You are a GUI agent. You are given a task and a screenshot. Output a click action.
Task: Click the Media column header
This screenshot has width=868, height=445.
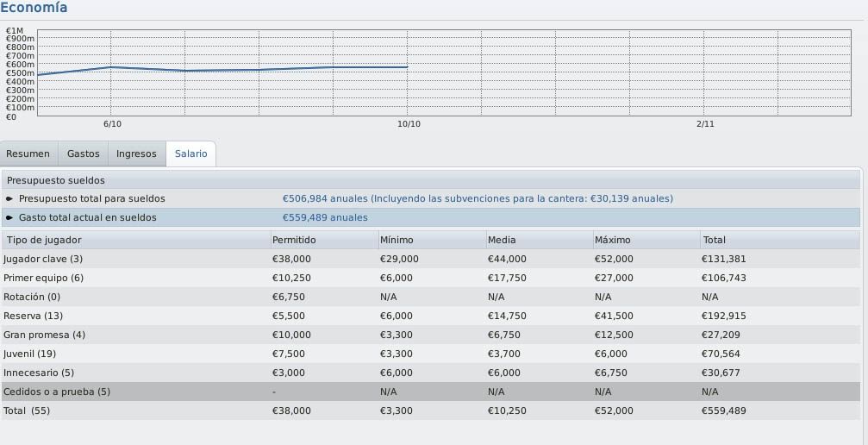(x=540, y=240)
